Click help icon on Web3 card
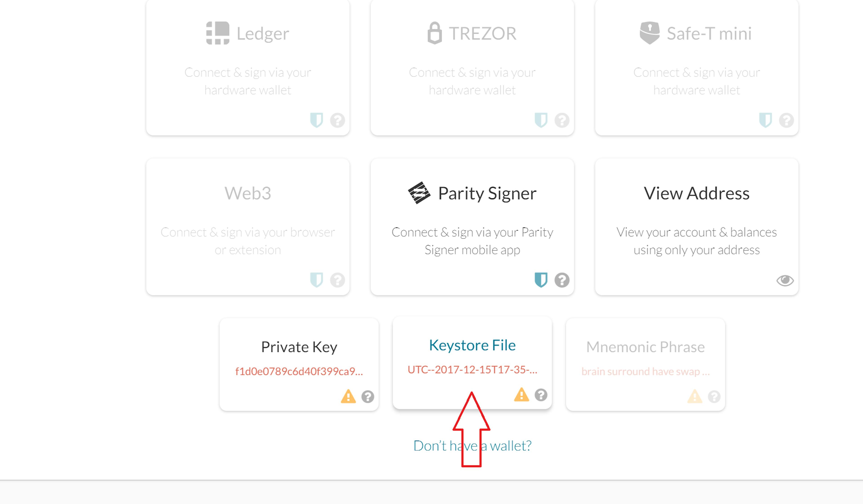Screen dimensions: 863x504 (337, 280)
